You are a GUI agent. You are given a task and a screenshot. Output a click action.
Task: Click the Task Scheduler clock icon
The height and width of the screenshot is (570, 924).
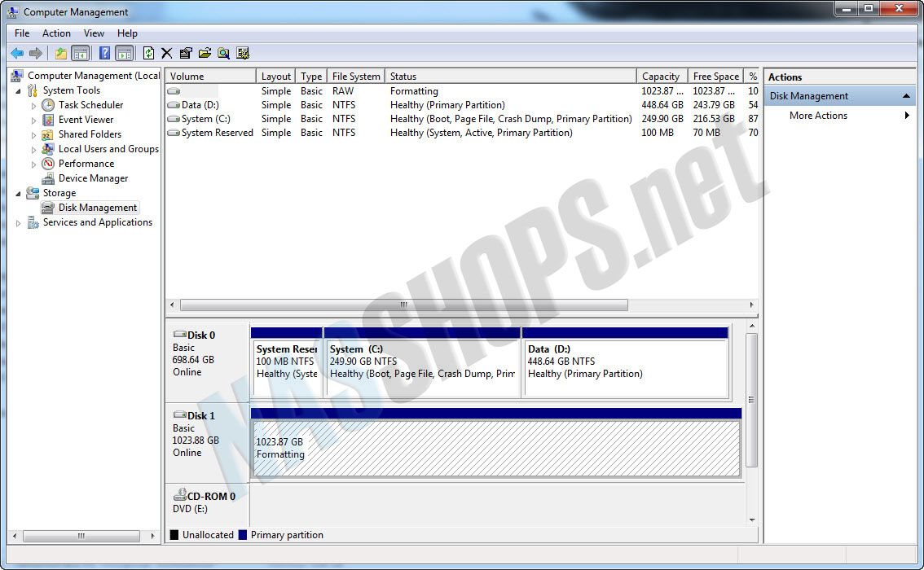click(x=48, y=105)
